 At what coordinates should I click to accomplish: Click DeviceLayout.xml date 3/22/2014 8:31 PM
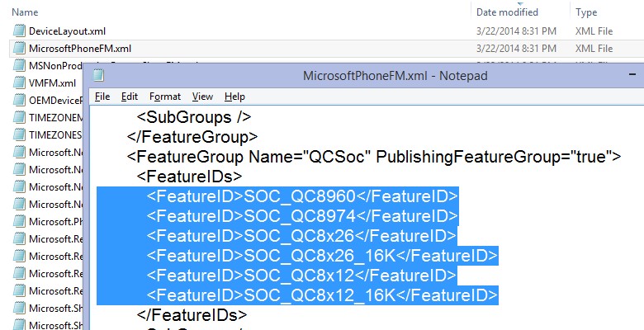tap(516, 31)
